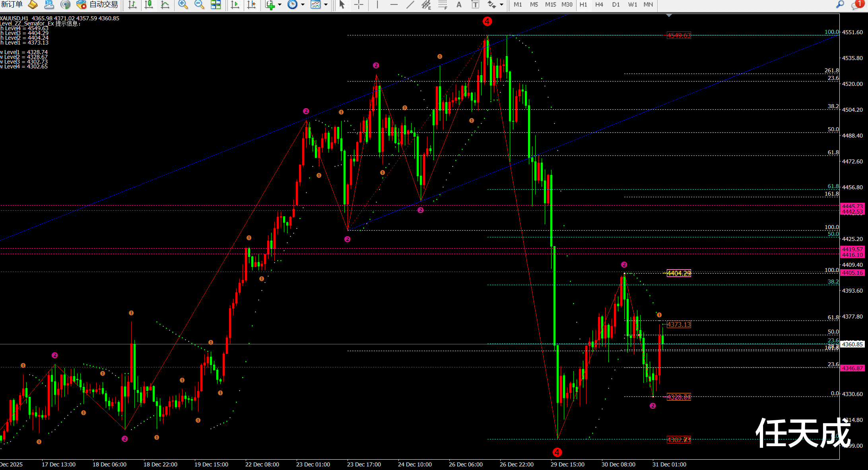868x470 pixels.
Task: Expand the templates dropdown arrow
Action: click(x=326, y=5)
